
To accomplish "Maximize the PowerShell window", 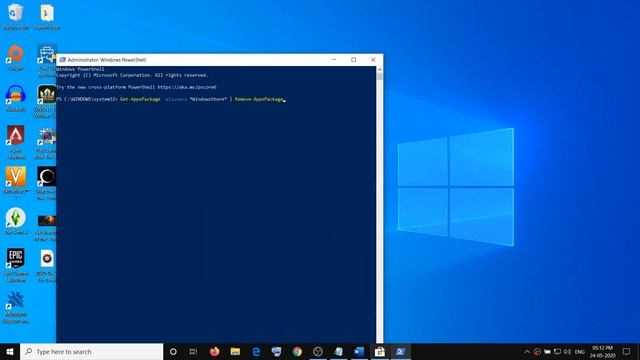I will pyautogui.click(x=353, y=60).
